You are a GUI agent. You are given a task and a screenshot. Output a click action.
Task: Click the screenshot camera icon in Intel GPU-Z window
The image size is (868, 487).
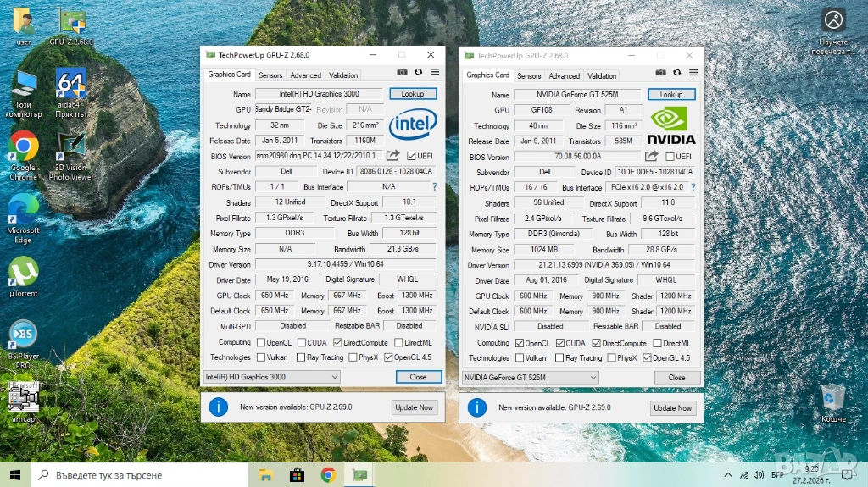(x=403, y=73)
